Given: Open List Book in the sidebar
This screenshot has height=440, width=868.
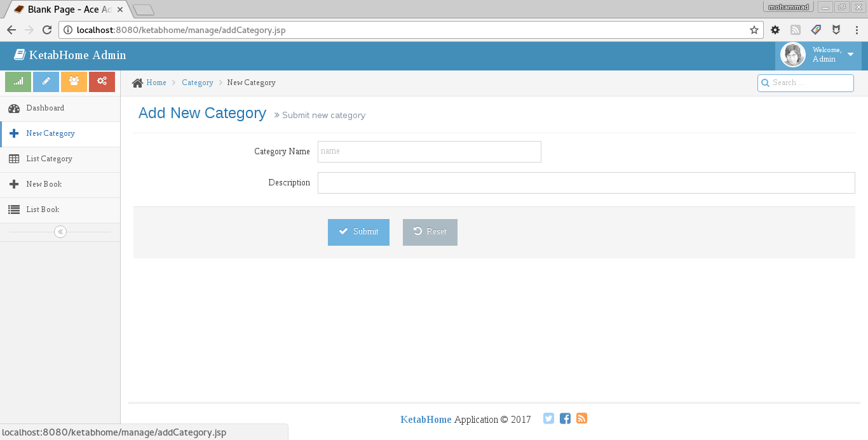Looking at the screenshot, I should point(60,210).
